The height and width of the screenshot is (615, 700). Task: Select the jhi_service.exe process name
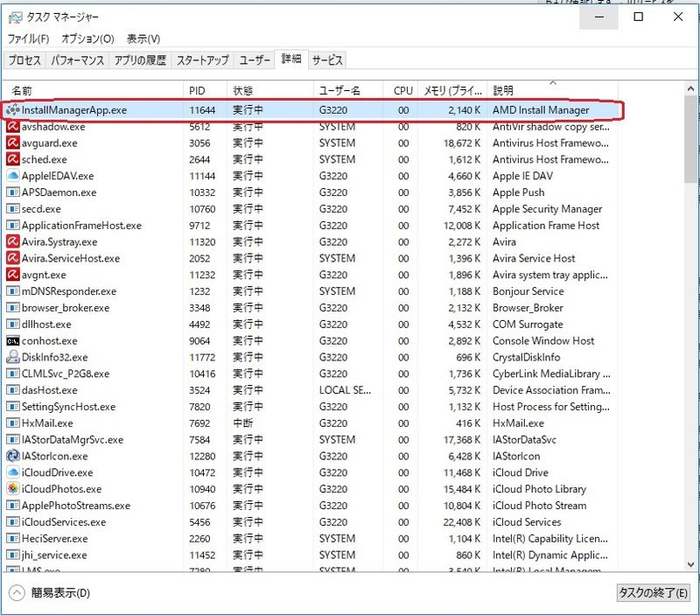point(54,556)
